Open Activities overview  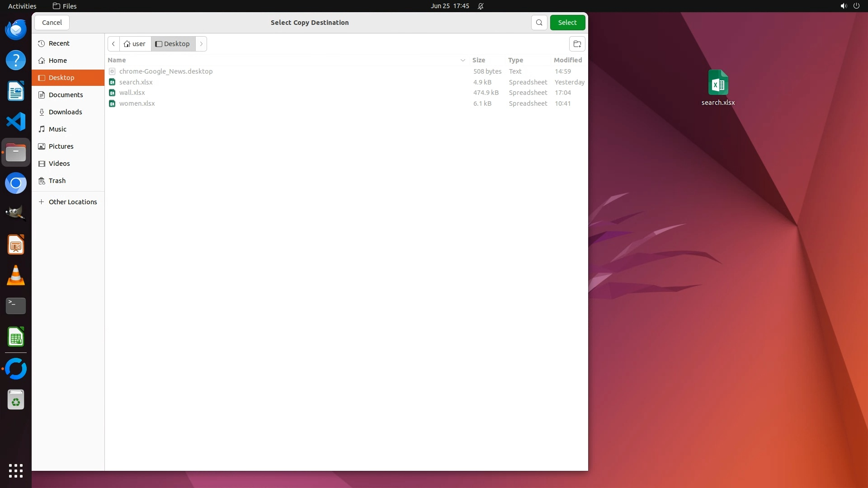click(22, 6)
